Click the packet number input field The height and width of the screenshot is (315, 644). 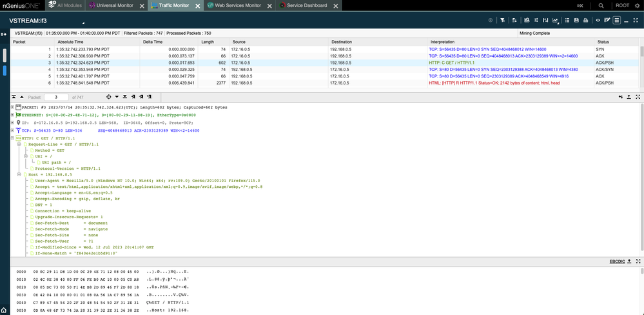pos(55,96)
